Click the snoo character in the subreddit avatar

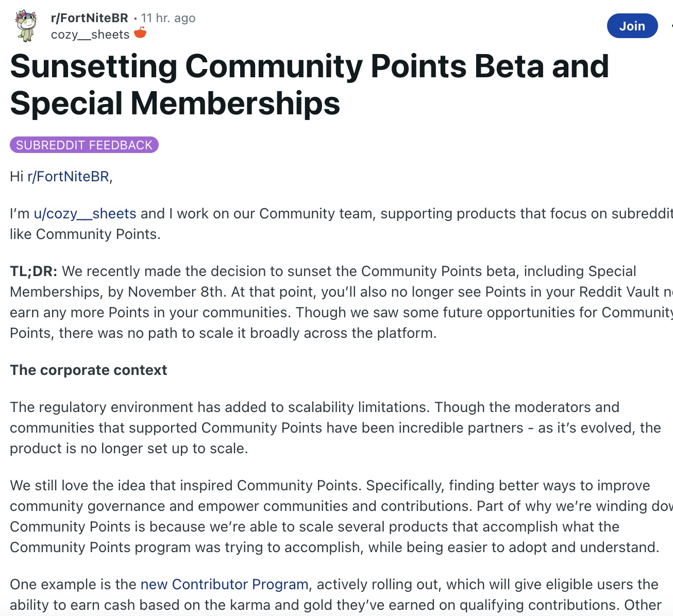click(x=26, y=26)
